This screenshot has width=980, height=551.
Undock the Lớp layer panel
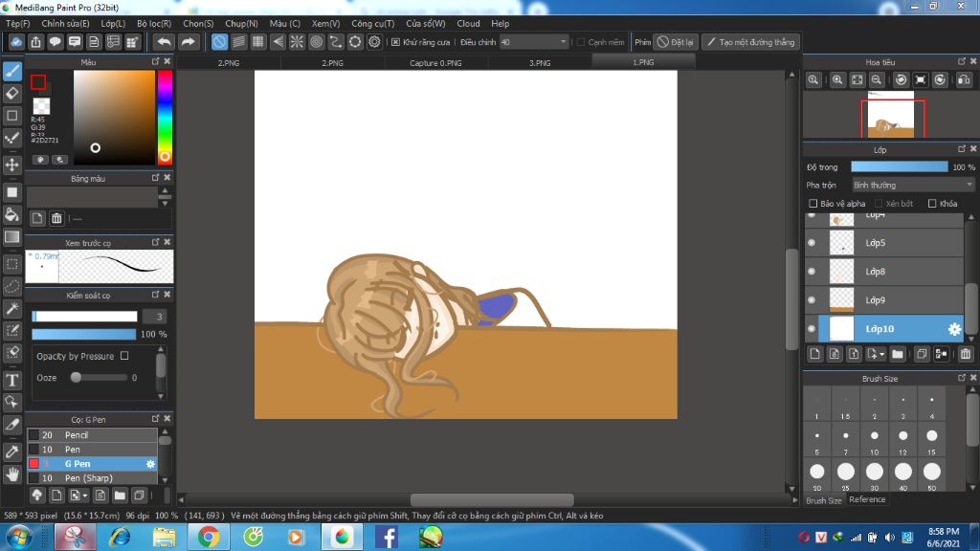tap(962, 148)
